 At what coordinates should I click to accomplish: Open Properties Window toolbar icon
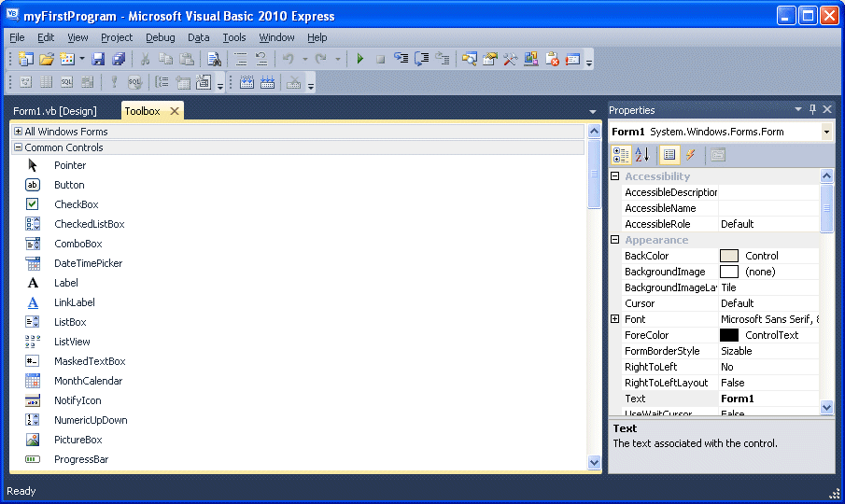tap(490, 59)
